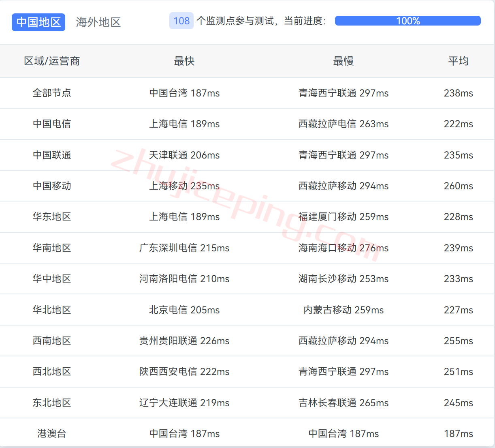Click the 最慢 column header
The height and width of the screenshot is (448, 495).
(343, 61)
